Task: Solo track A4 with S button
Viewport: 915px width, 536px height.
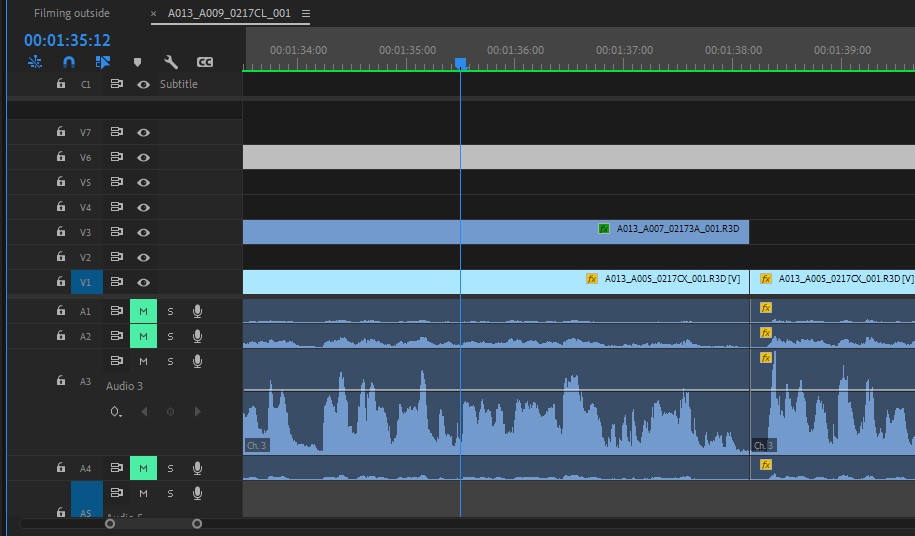Action: [x=170, y=468]
